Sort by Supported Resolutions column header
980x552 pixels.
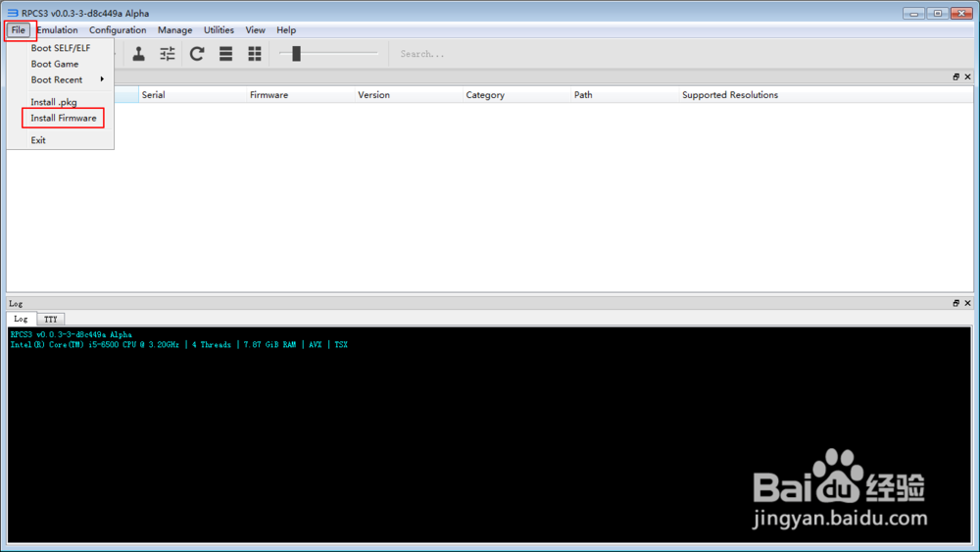point(730,95)
